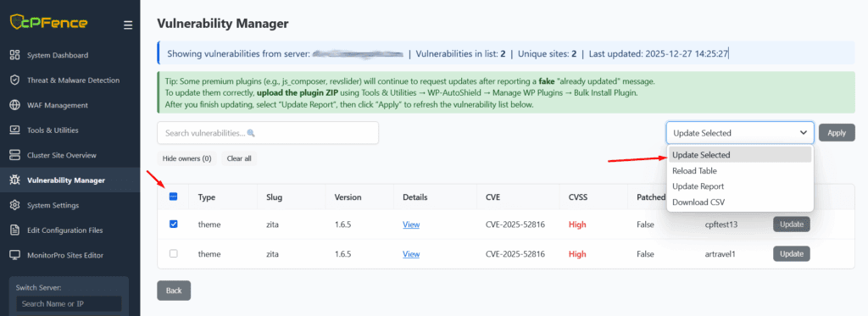Open the Update Selected action dropdown
Viewport: 868px width, 316px height.
[x=739, y=133]
